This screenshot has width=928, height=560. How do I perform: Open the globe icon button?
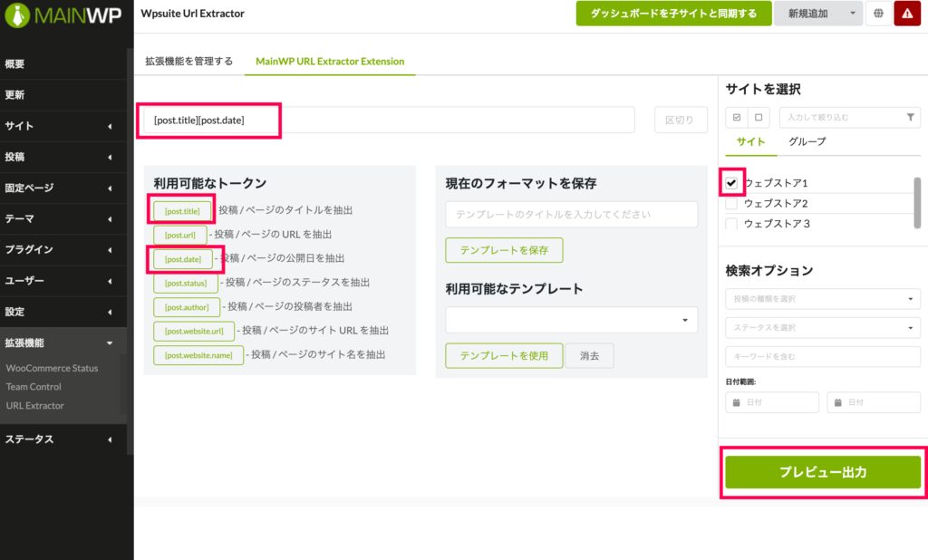[x=878, y=13]
